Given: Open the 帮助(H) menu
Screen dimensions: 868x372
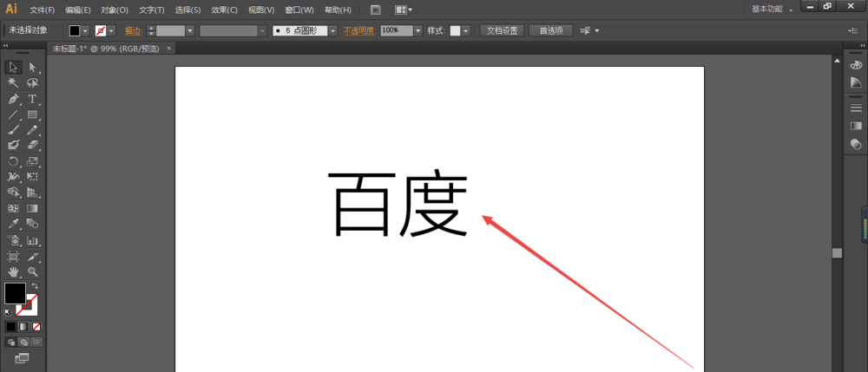Looking at the screenshot, I should click(337, 10).
